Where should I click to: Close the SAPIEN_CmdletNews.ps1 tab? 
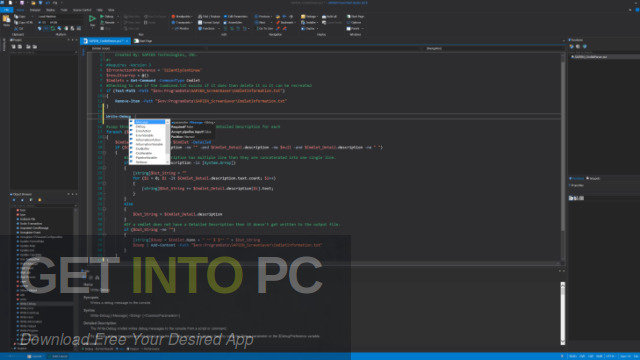[x=127, y=41]
